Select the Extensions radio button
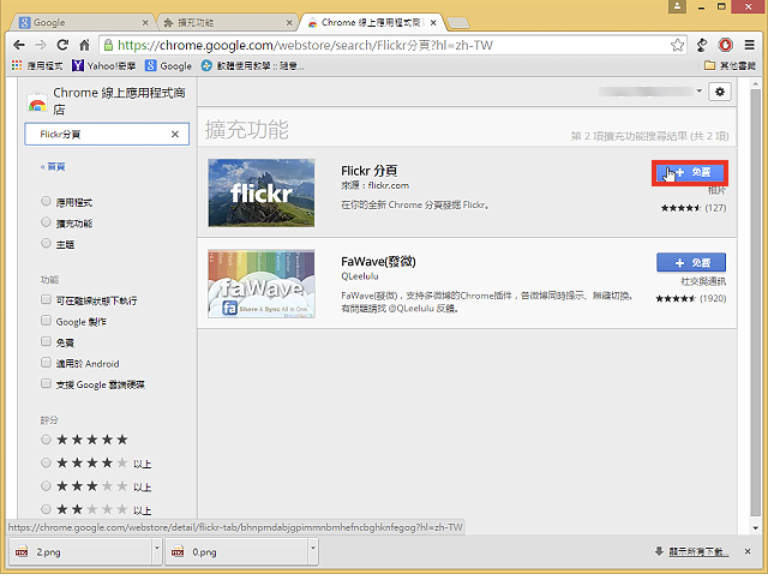The image size is (770, 576). (46, 222)
